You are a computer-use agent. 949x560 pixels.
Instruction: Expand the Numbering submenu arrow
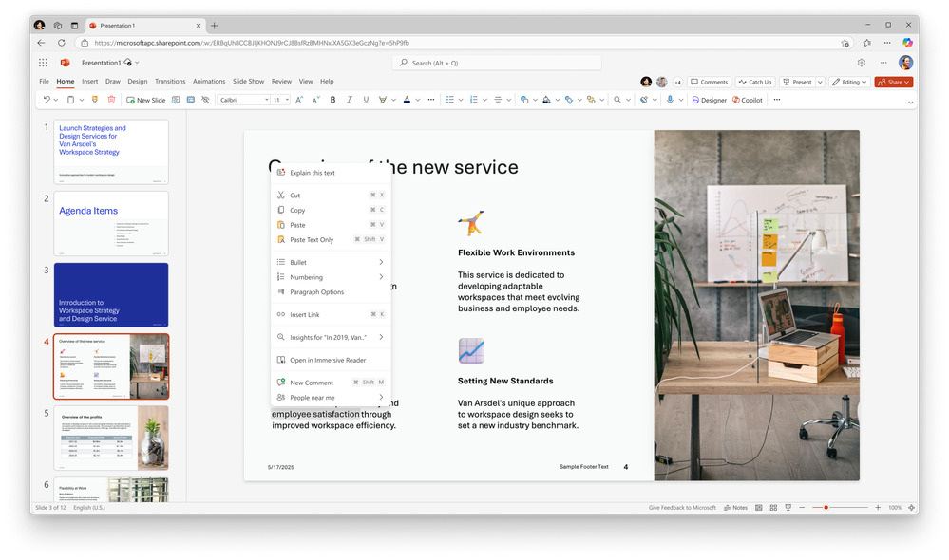381,277
